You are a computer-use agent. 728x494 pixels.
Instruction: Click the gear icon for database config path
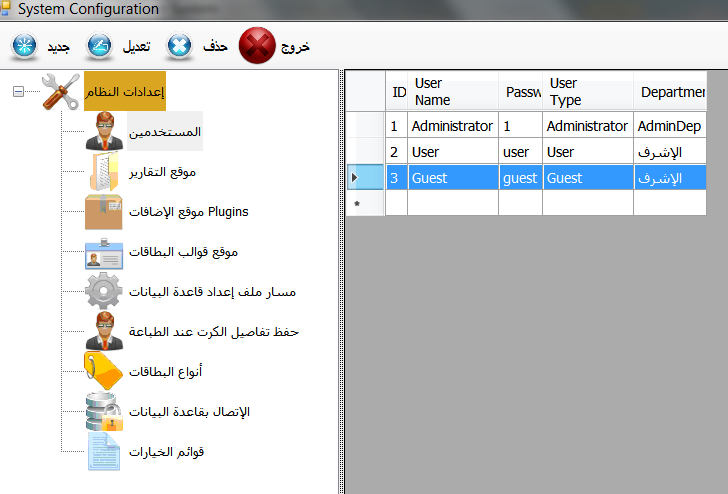click(x=104, y=292)
